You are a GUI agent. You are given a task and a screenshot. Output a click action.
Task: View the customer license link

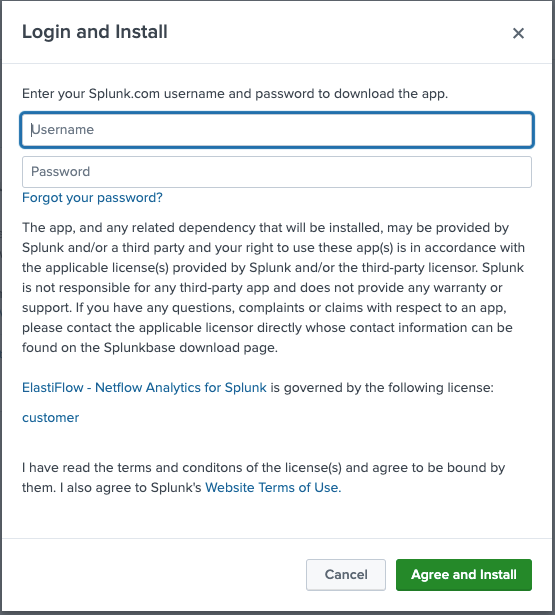(51, 417)
